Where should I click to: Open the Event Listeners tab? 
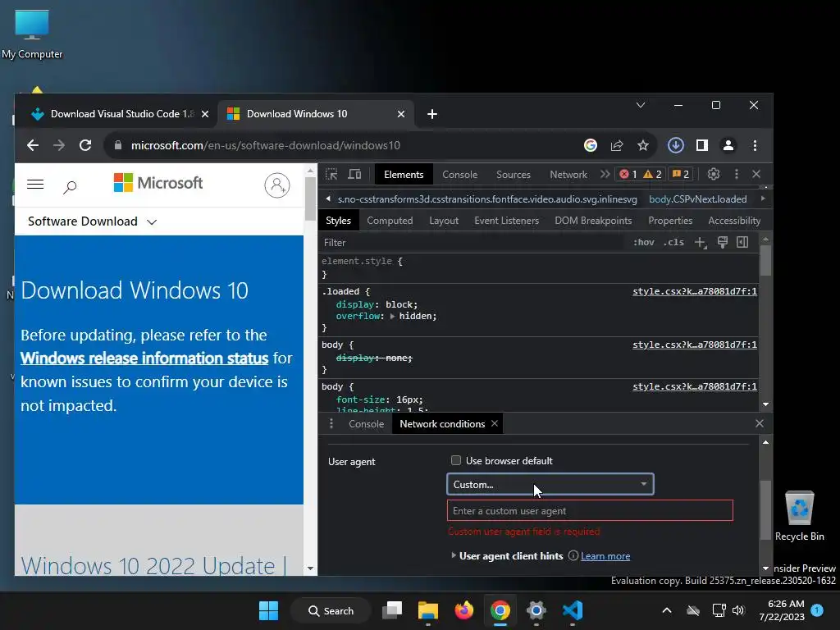tap(506, 221)
